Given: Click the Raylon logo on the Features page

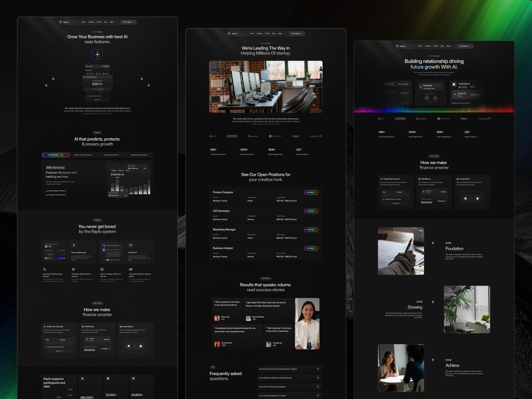Looking at the screenshot, I should coord(64,22).
